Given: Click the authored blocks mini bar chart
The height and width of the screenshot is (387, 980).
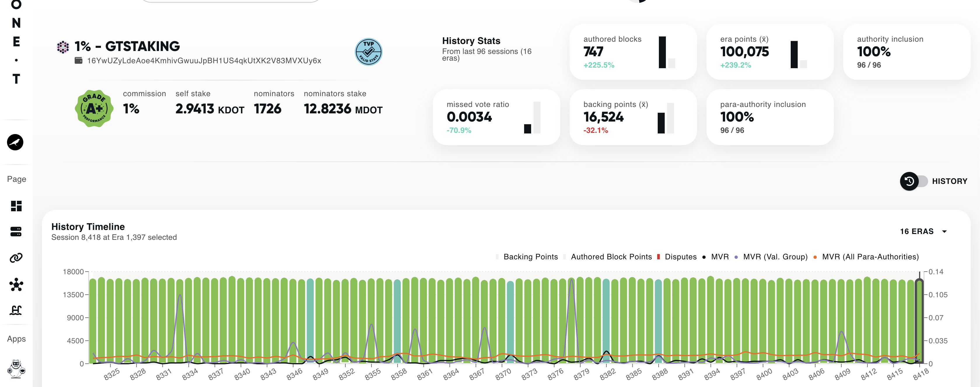Looking at the screenshot, I should (x=667, y=52).
